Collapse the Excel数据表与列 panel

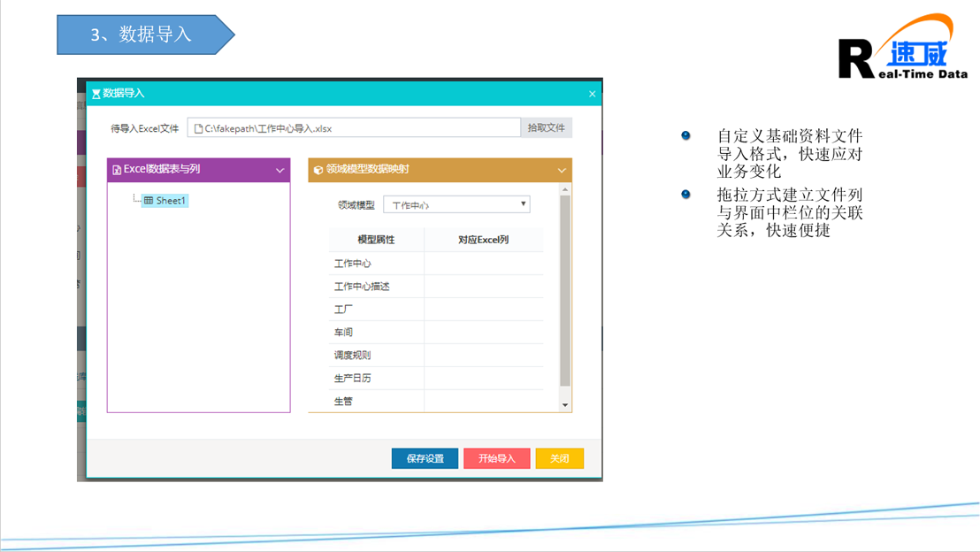tap(279, 170)
